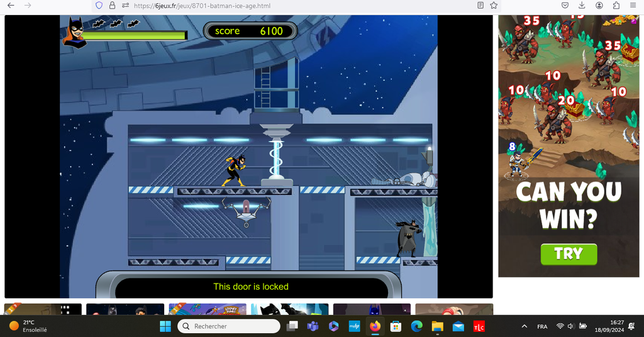This screenshot has width=644, height=337.
Task: Open the Windows Start menu
Action: 165,326
